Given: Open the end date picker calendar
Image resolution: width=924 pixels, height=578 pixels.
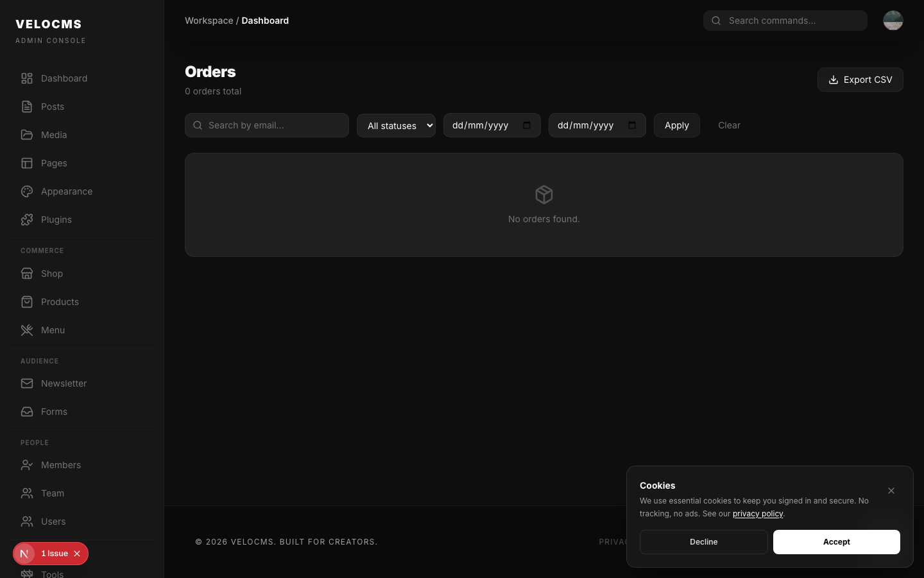Looking at the screenshot, I should [x=633, y=125].
